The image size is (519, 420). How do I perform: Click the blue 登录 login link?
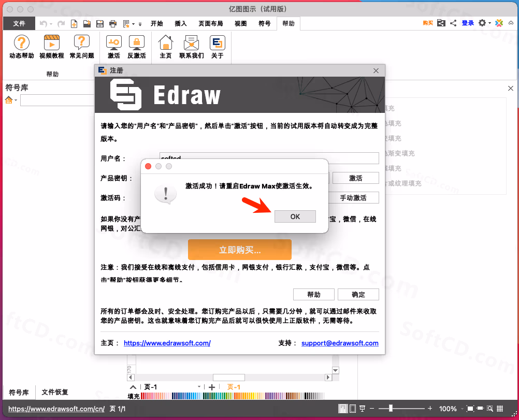[468, 23]
